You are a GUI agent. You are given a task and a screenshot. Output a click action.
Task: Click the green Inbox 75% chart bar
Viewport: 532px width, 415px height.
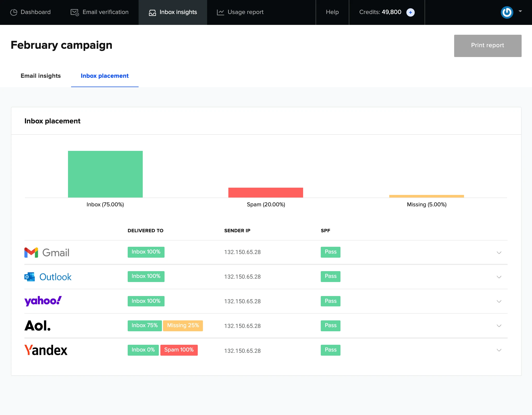click(x=105, y=174)
